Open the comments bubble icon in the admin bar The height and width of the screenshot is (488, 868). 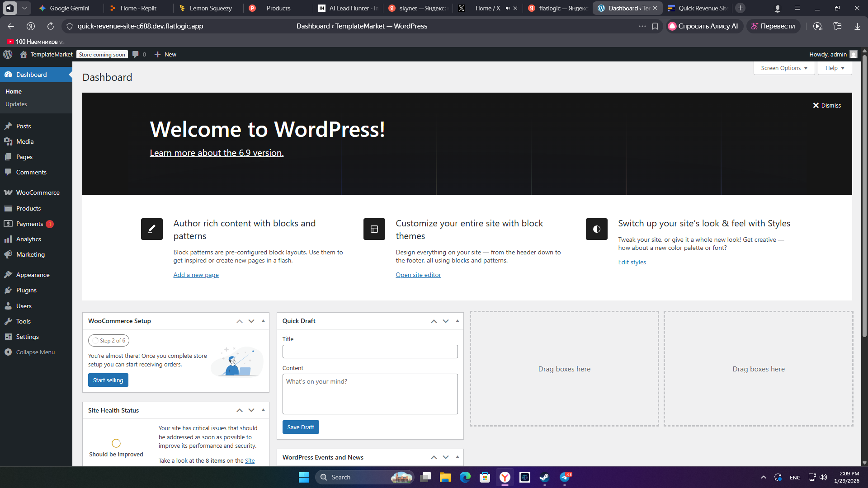[135, 54]
